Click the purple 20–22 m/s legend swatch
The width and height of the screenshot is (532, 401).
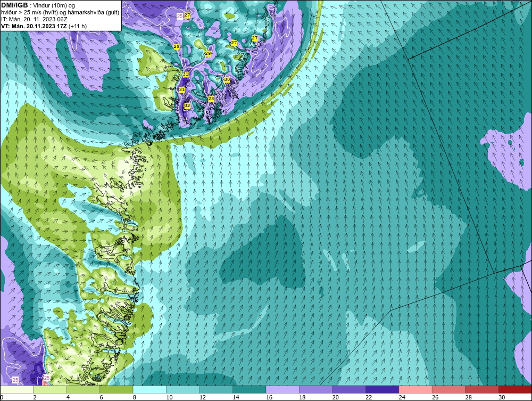(x=349, y=389)
